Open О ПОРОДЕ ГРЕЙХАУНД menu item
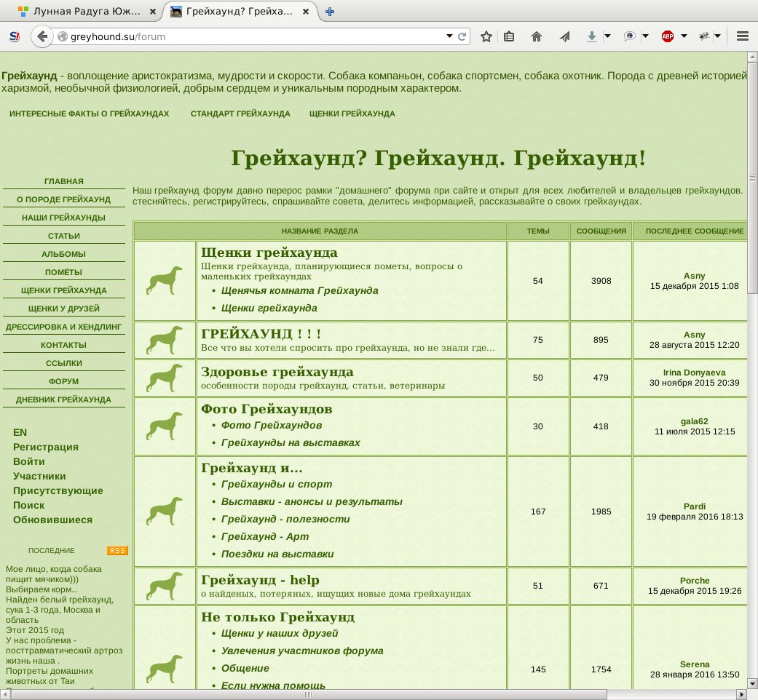The image size is (758, 700). 64,199
